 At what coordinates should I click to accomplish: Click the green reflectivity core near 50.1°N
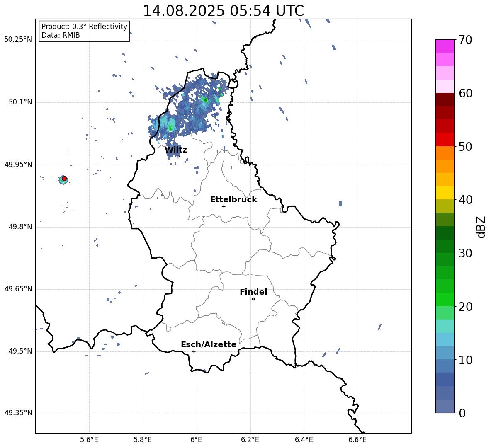(205, 100)
